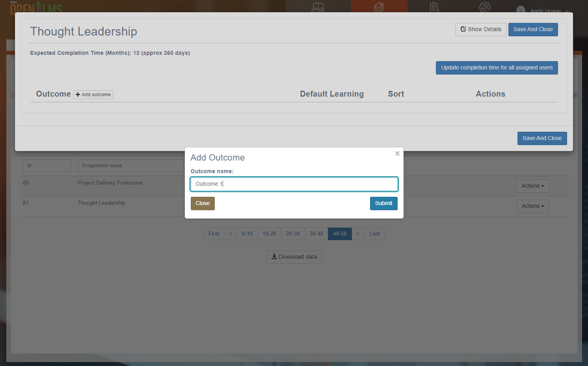Viewport: 588px width, 366px height.
Task: Select page range 40-50
Action: (x=340, y=234)
